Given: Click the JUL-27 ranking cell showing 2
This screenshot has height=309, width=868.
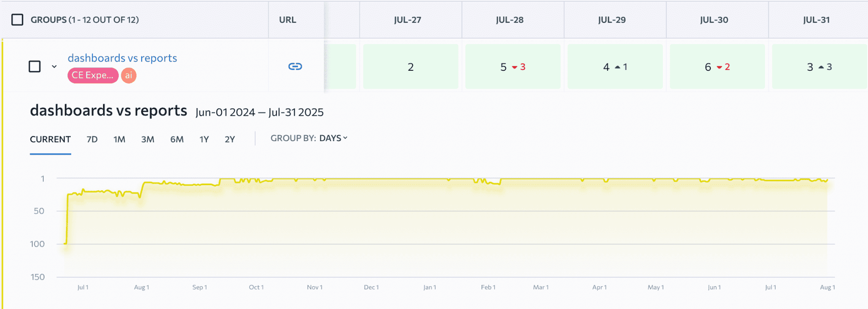Looking at the screenshot, I should coord(410,67).
